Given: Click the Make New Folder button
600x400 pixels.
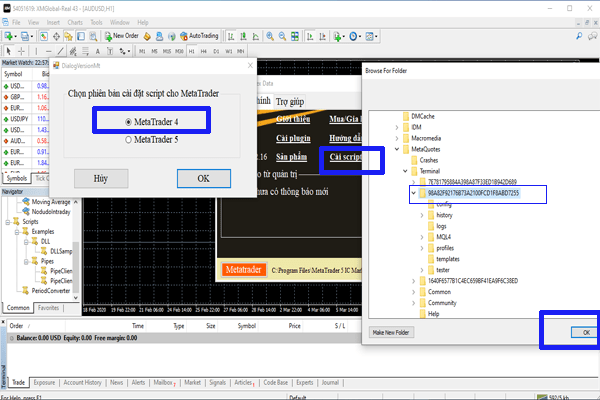Looking at the screenshot, I should point(391,332).
